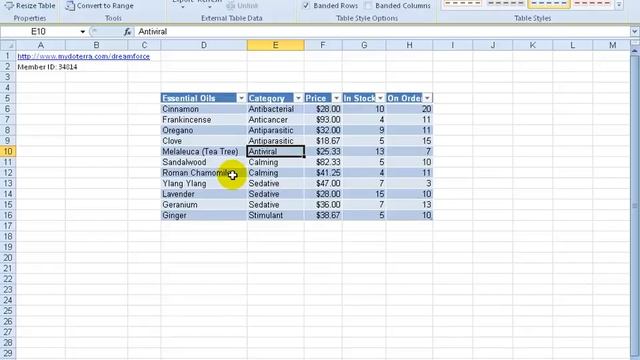Viewport: 640px width, 360px height.
Task: Enable the Banded Columns checkbox
Action: (368, 6)
